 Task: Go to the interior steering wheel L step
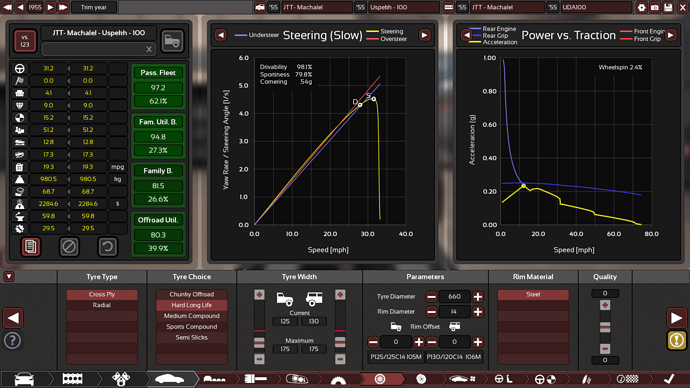503,379
